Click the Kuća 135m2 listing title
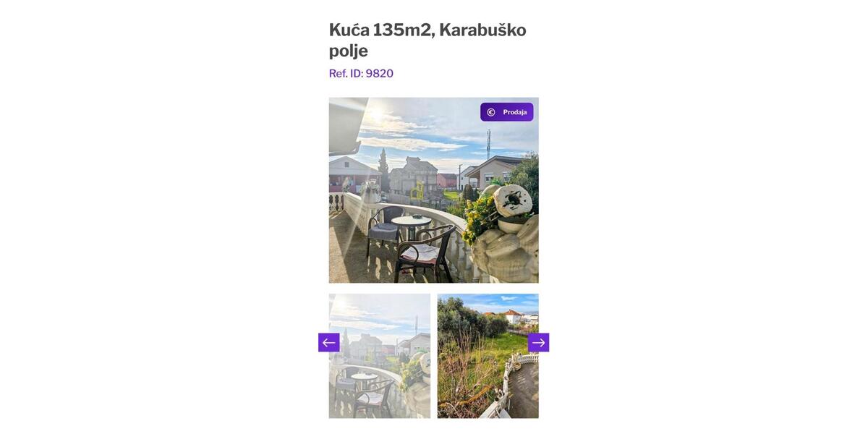 427,40
